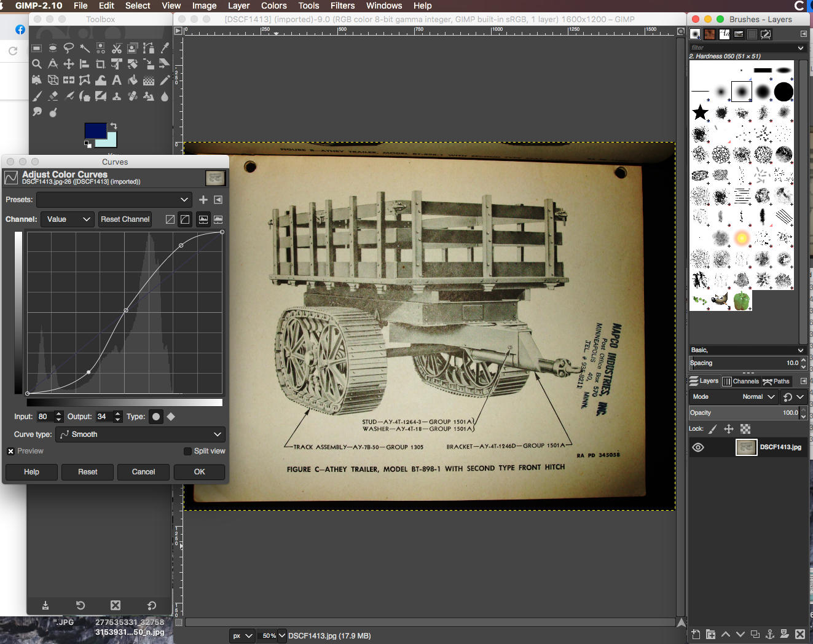Hide the DSCF1413.jpg layer eye icon
813x644 pixels.
pyautogui.click(x=698, y=447)
